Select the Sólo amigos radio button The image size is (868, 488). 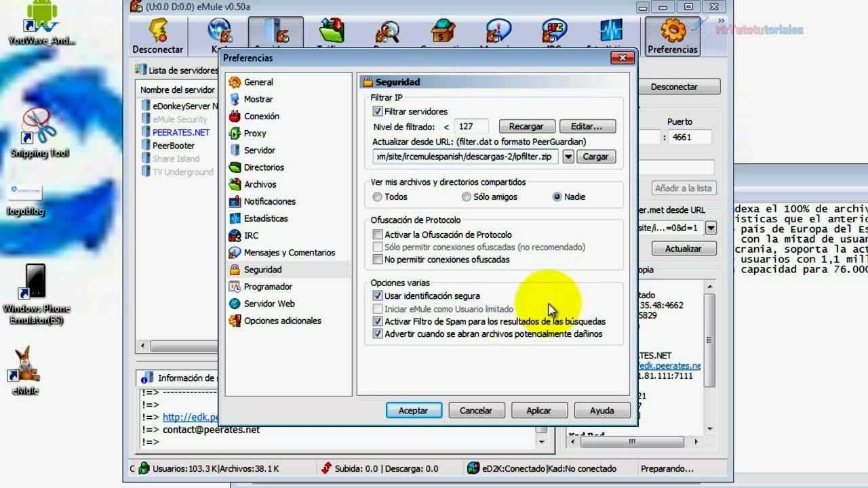click(467, 197)
